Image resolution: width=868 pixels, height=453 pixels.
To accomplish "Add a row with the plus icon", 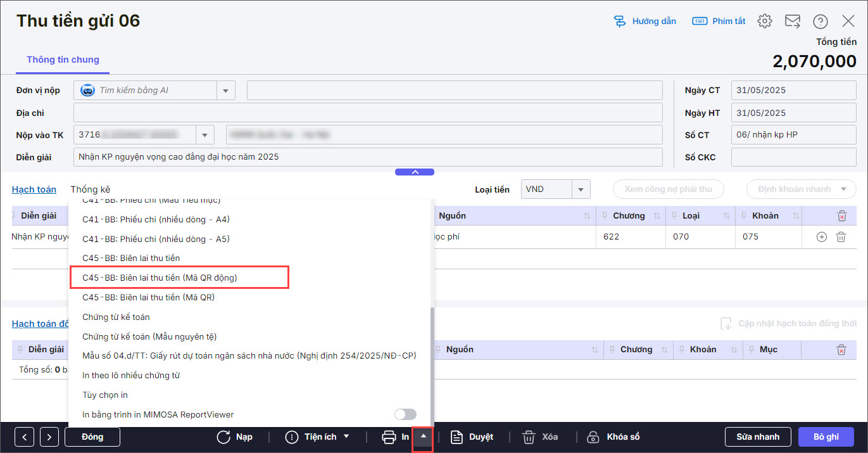I will [x=822, y=237].
